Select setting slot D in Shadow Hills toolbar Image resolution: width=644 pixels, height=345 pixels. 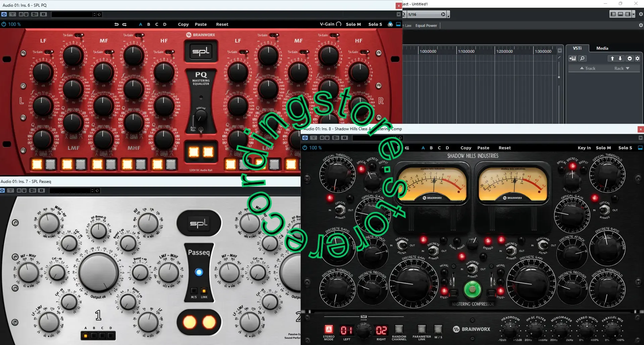(x=447, y=148)
